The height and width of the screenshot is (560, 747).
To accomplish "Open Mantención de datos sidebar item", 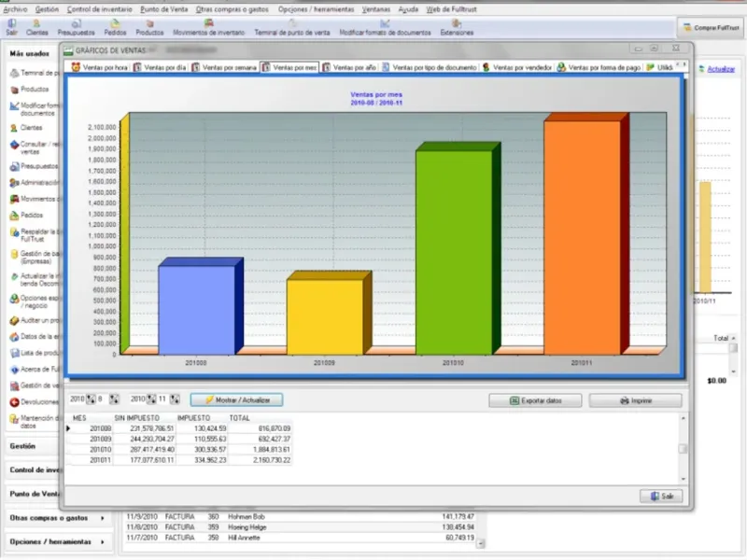I will [x=34, y=422].
